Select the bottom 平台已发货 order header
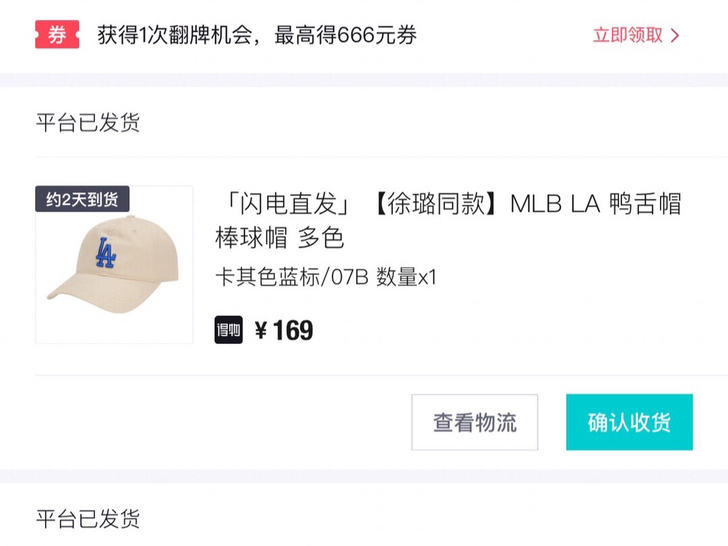This screenshot has width=728, height=546. tap(88, 518)
